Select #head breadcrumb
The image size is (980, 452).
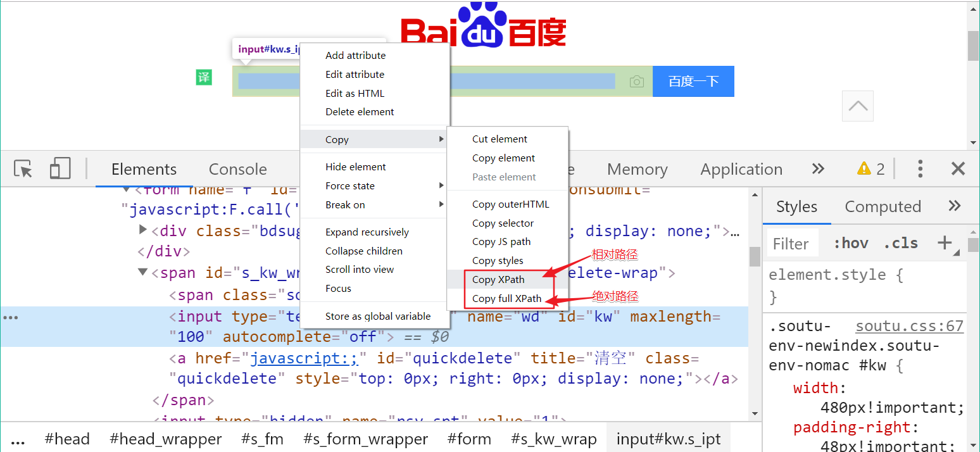pyautogui.click(x=67, y=439)
